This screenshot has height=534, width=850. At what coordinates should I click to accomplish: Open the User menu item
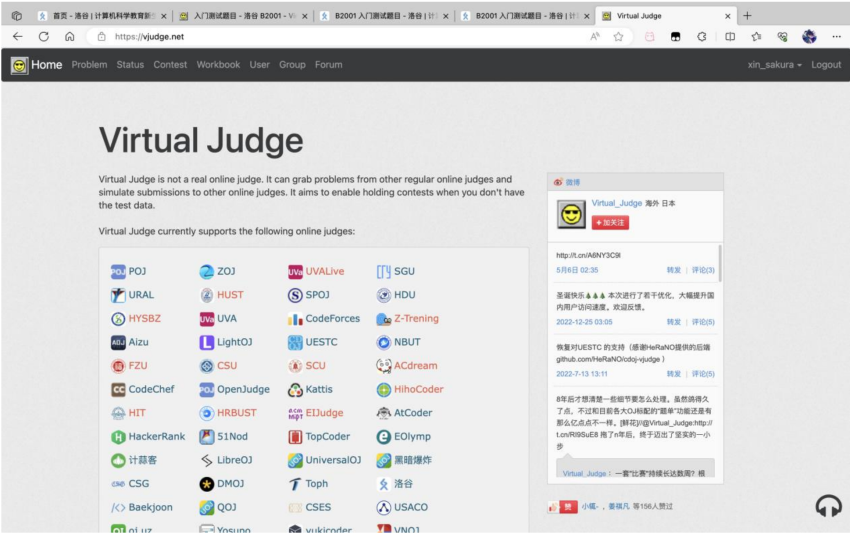(x=260, y=65)
